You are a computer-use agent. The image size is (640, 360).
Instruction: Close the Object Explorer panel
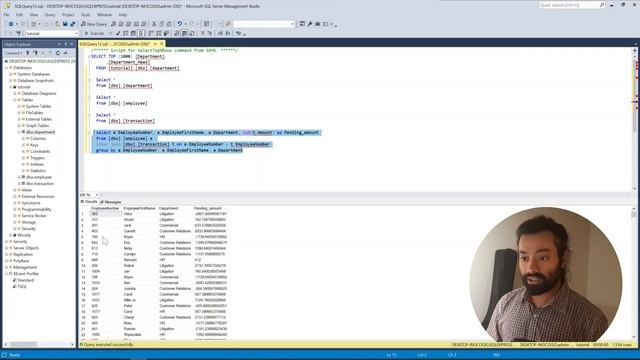(x=72, y=44)
